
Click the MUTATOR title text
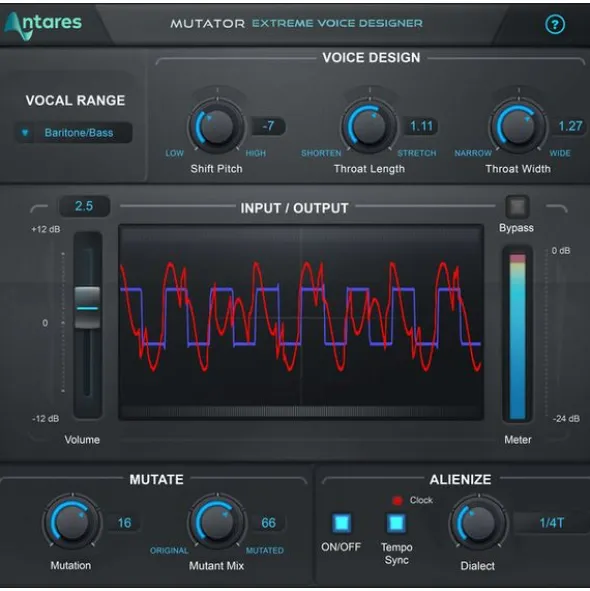point(207,24)
